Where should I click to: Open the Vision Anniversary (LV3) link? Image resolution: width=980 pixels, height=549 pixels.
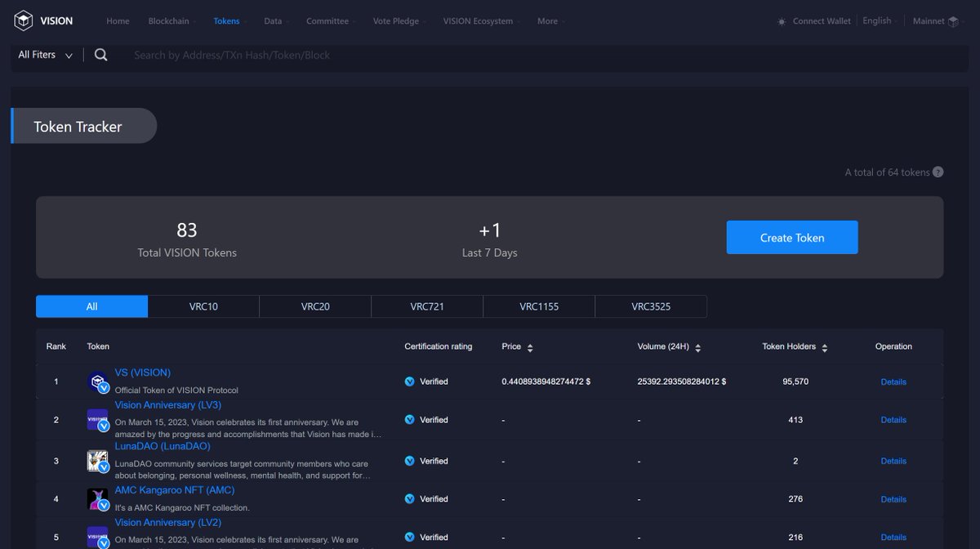[x=168, y=405]
